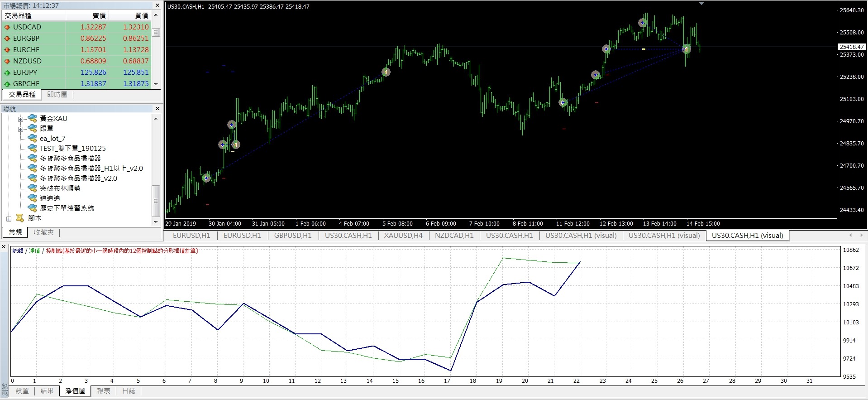
Task: Click the 突破布林順勢 expert advisor icon
Action: [32, 188]
